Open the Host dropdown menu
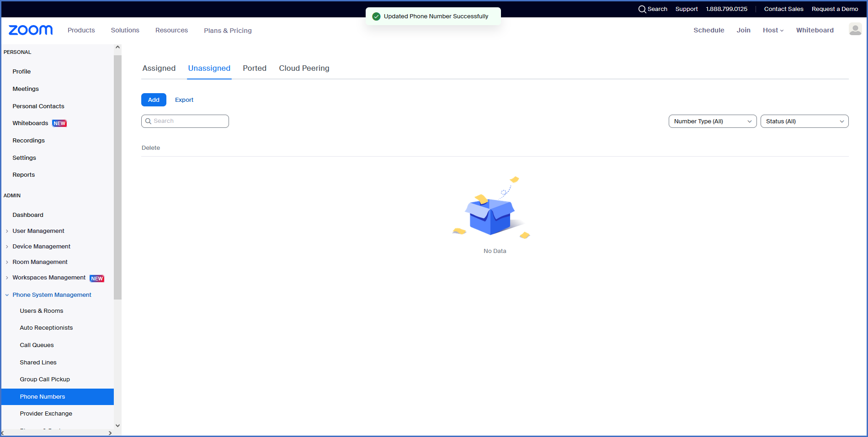Viewport: 868px width, 437px height. pyautogui.click(x=772, y=30)
